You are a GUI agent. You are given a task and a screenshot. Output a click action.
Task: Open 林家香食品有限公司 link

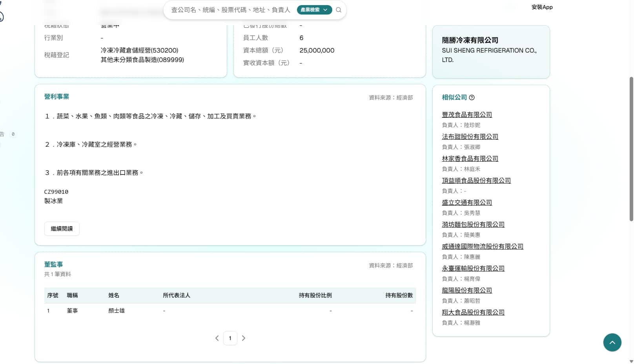470,158
